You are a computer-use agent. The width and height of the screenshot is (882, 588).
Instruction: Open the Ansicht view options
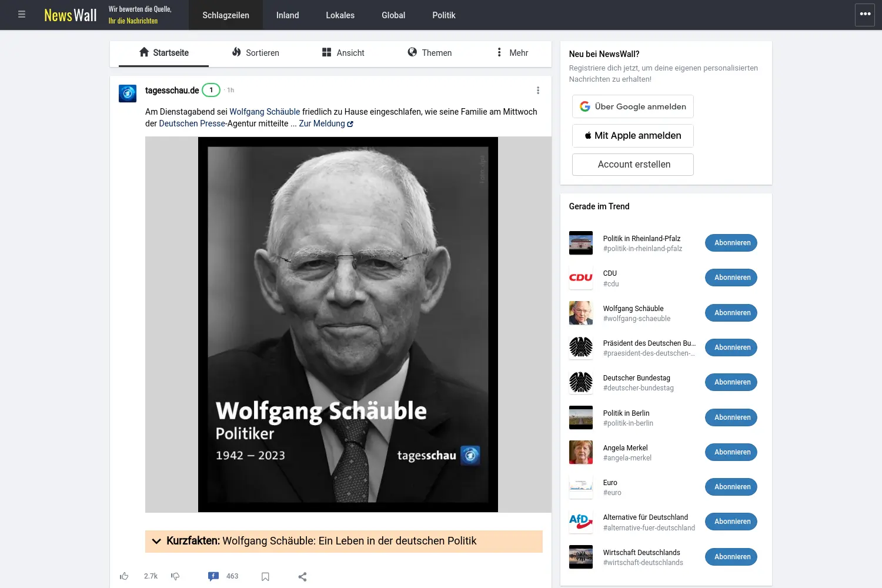click(343, 53)
